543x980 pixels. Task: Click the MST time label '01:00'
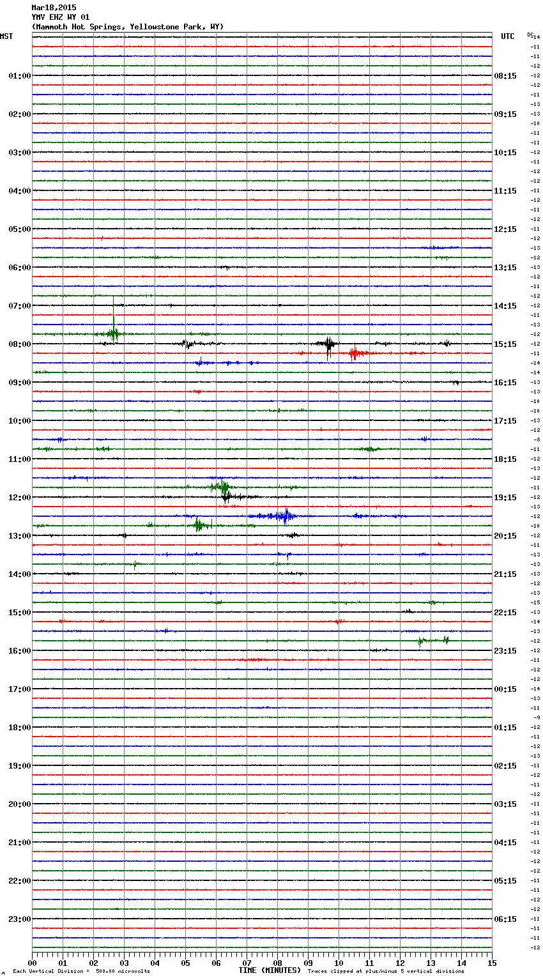tap(20, 76)
